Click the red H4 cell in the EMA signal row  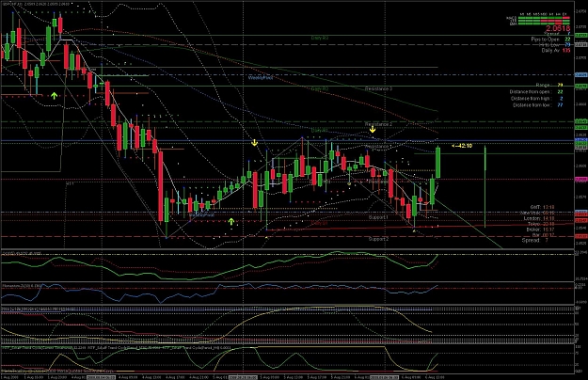click(x=559, y=24)
